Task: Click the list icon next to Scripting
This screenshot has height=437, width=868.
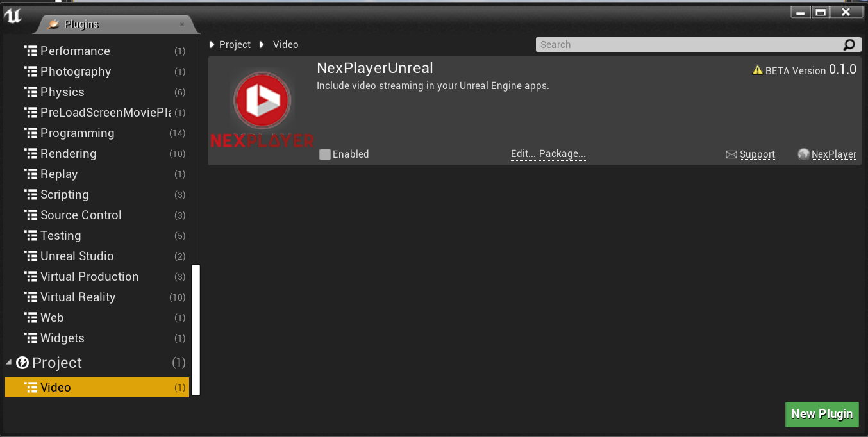Action: tap(31, 195)
